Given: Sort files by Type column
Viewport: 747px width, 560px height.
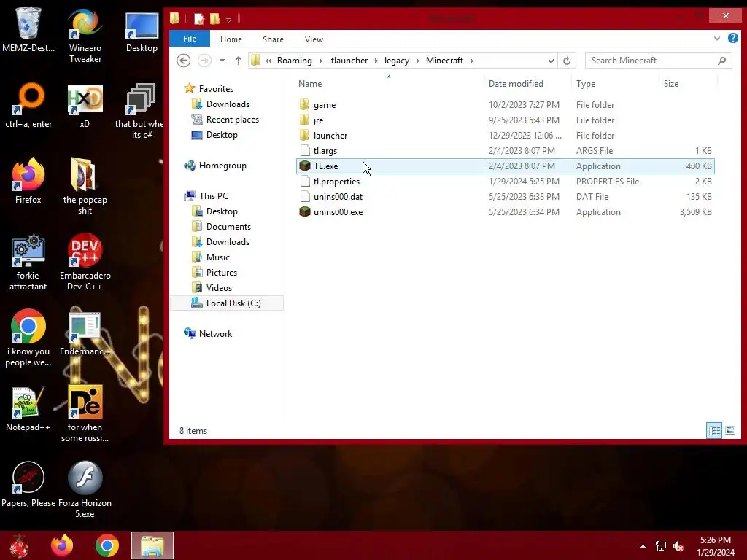Looking at the screenshot, I should (586, 84).
